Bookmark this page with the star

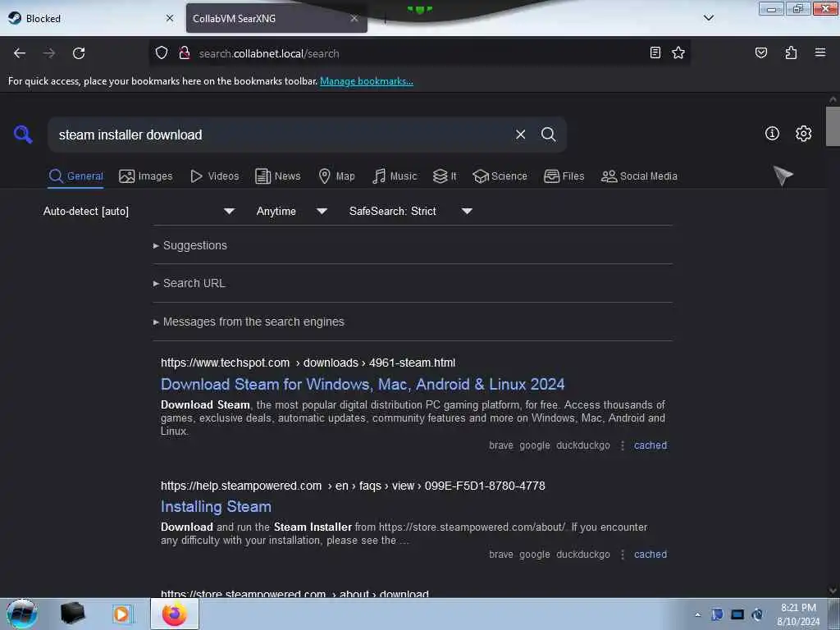[x=678, y=52]
